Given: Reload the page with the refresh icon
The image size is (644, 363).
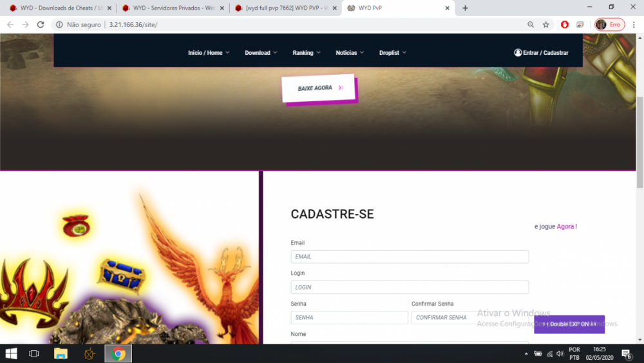Looking at the screenshot, I should [40, 25].
